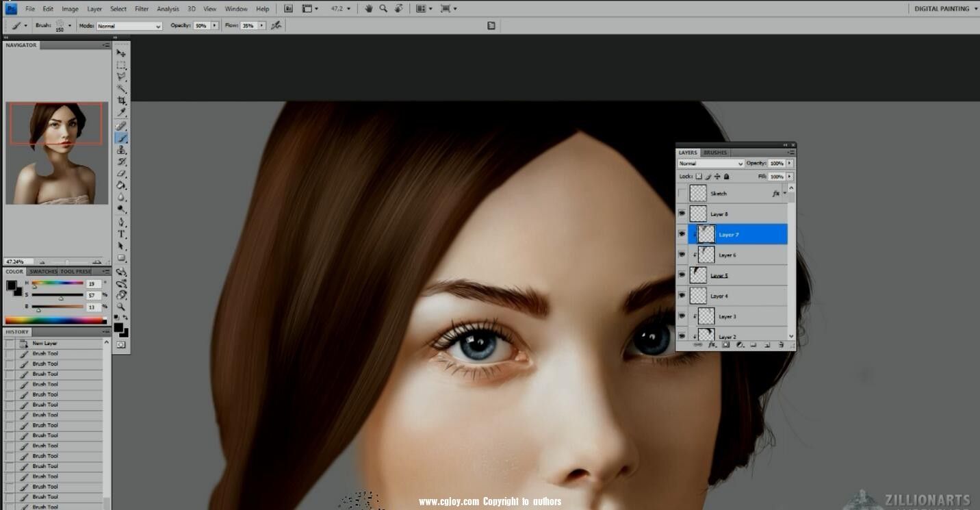
Task: Click the Color panel H value field
Action: point(94,283)
